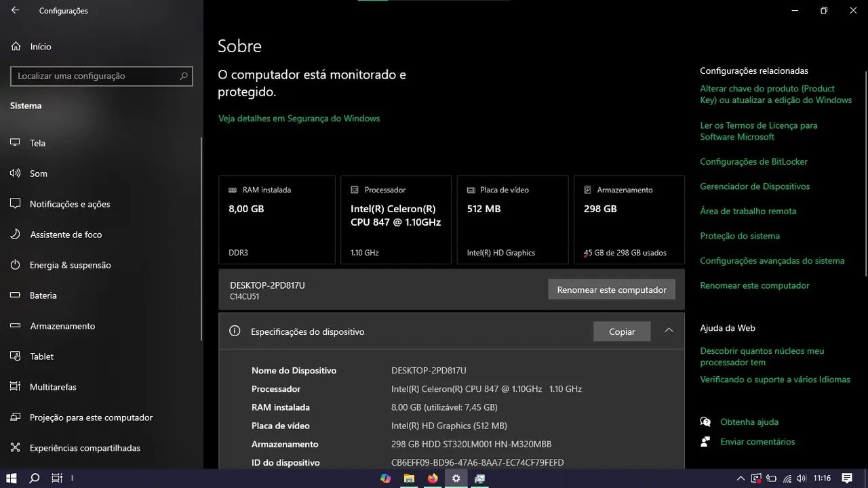This screenshot has height=488, width=868.
Task: Open Alterar chave do produto link
Action: tap(776, 94)
